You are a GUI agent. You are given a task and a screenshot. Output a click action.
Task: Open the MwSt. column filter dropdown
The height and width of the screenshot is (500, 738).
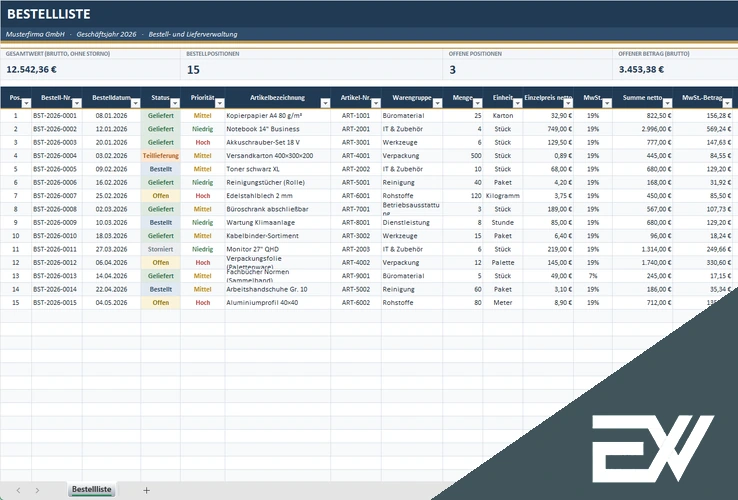tap(607, 103)
